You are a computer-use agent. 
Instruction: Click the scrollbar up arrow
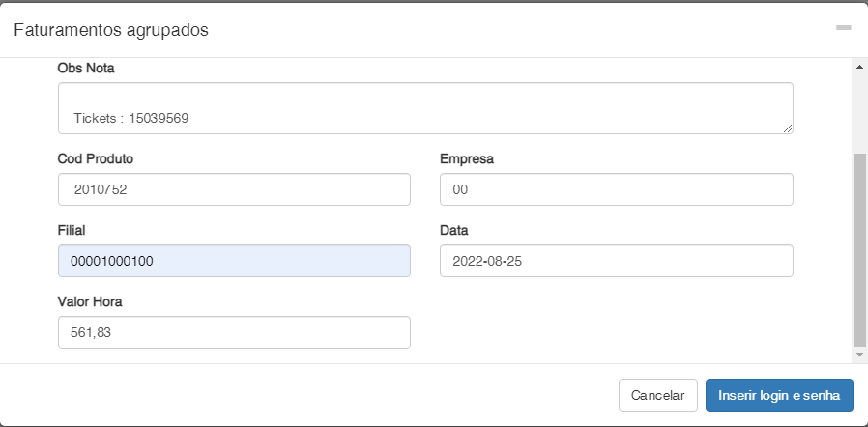(858, 67)
